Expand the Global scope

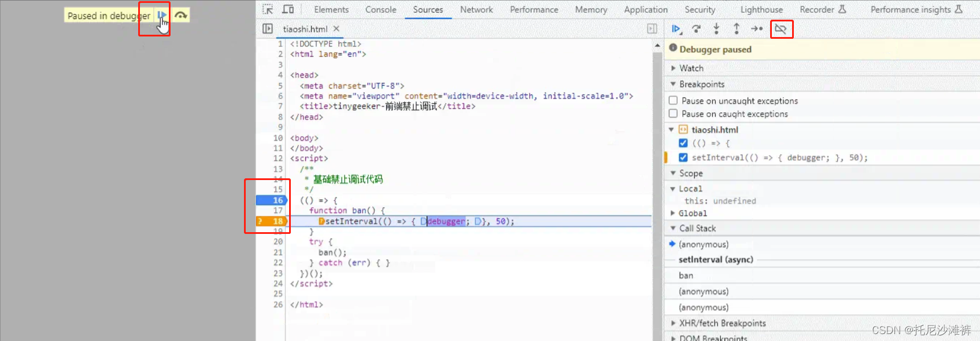pyautogui.click(x=673, y=213)
